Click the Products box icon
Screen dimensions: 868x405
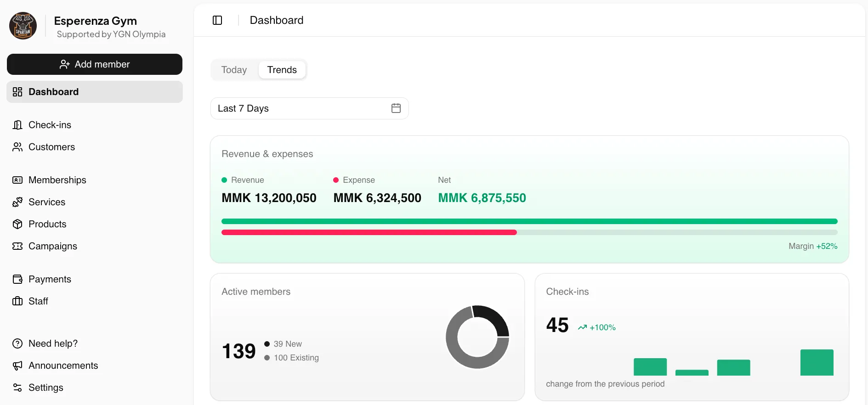tap(17, 224)
